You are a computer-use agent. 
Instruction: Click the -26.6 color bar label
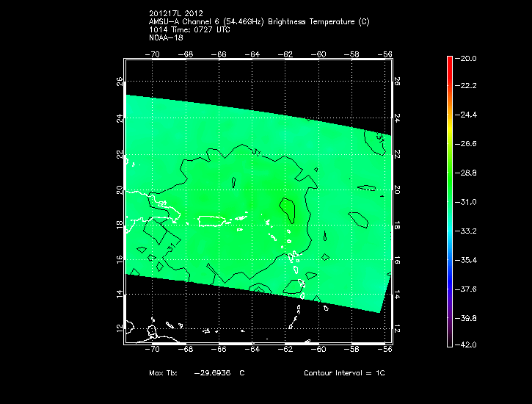click(x=468, y=145)
